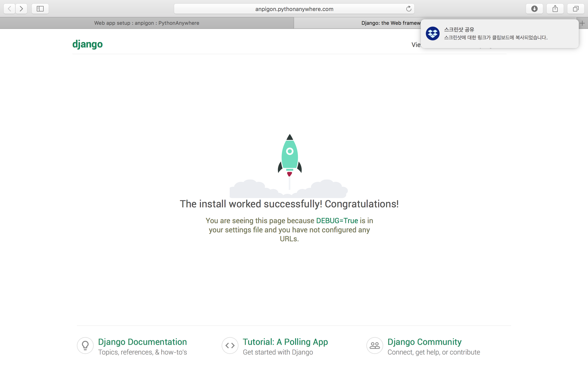Open a new tab with plus button

pyautogui.click(x=582, y=23)
